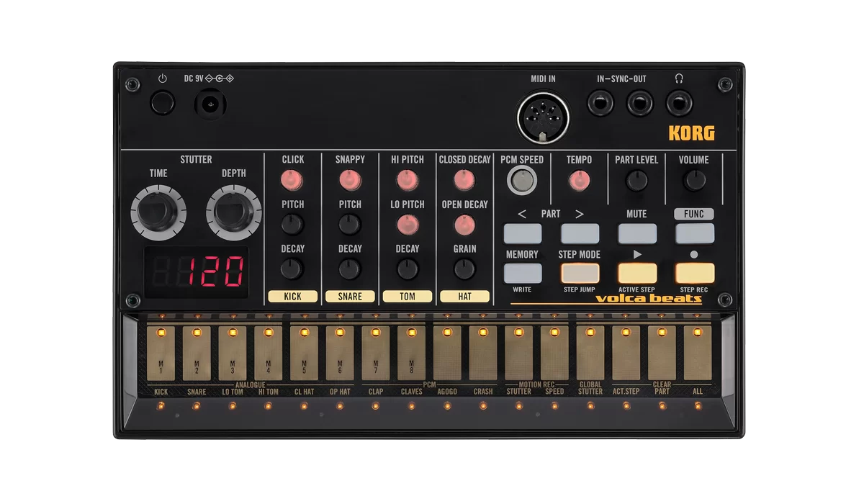Image resolution: width=864 pixels, height=504 pixels.
Task: Click the yellow TOM section label
Action: coord(408,297)
